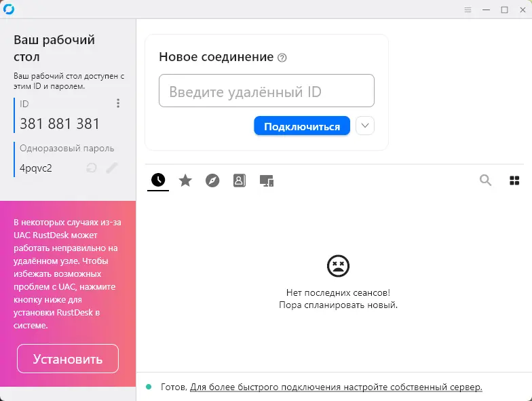Open the address book tab
This screenshot has width=532, height=401.
240,180
